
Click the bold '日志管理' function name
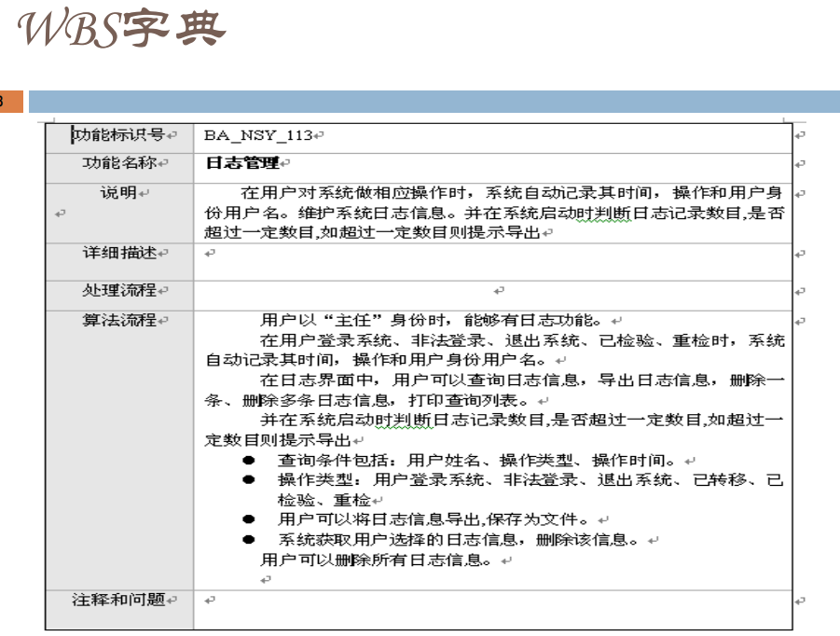pos(242,163)
